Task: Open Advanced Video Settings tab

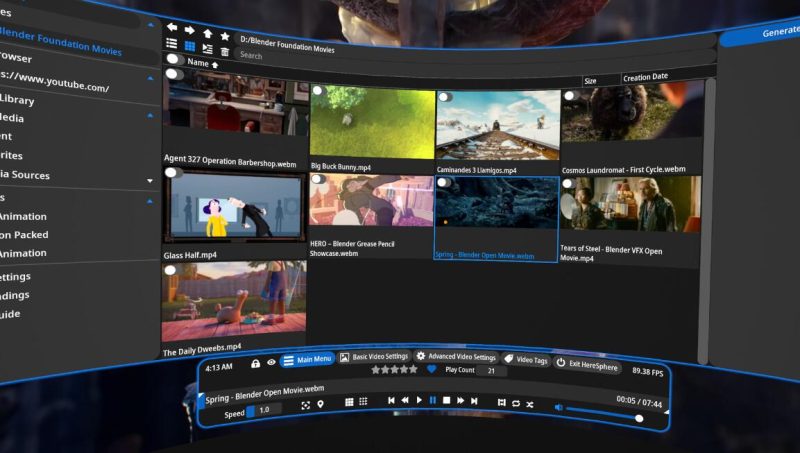Action: (x=456, y=356)
